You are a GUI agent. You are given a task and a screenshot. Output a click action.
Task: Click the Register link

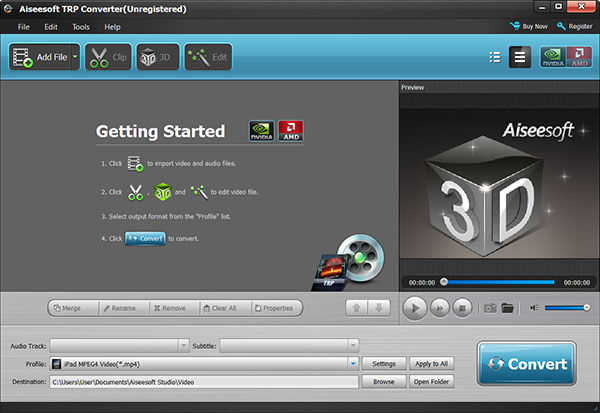[575, 26]
